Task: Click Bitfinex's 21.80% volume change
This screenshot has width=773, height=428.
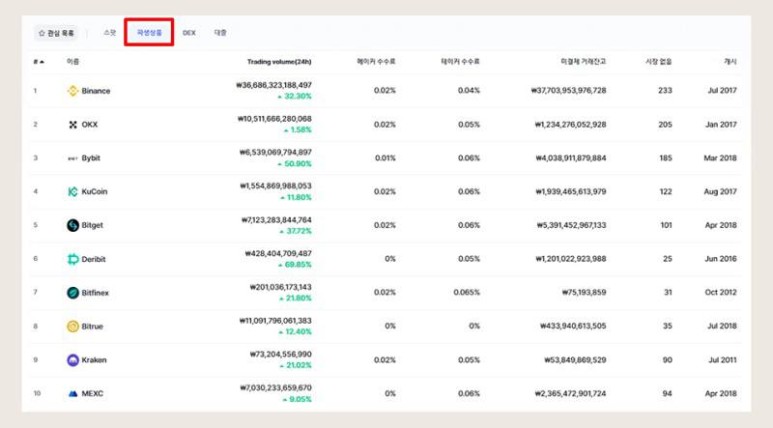Action: [x=295, y=298]
